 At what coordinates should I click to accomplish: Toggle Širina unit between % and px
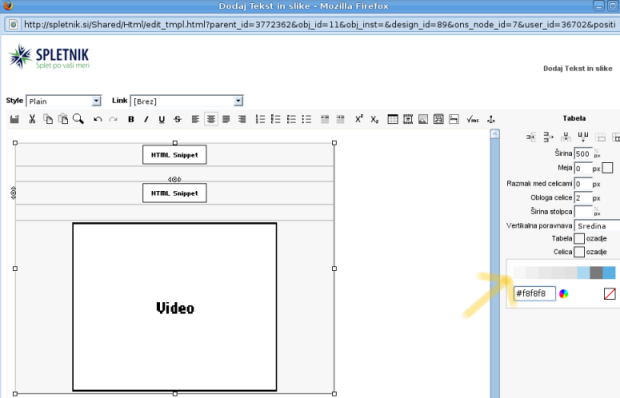click(x=597, y=153)
